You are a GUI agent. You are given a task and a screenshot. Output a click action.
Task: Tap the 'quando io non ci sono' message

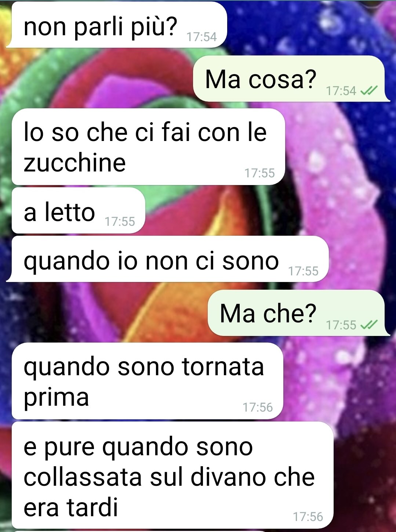167,259
